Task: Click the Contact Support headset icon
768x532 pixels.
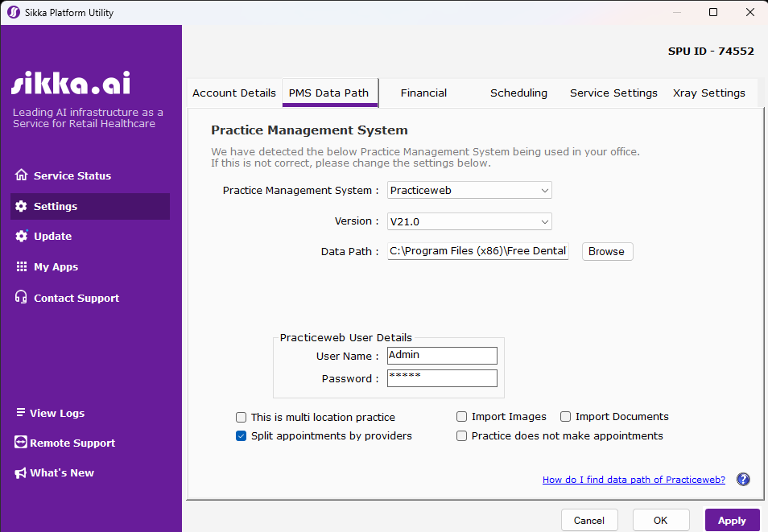Action: coord(21,297)
